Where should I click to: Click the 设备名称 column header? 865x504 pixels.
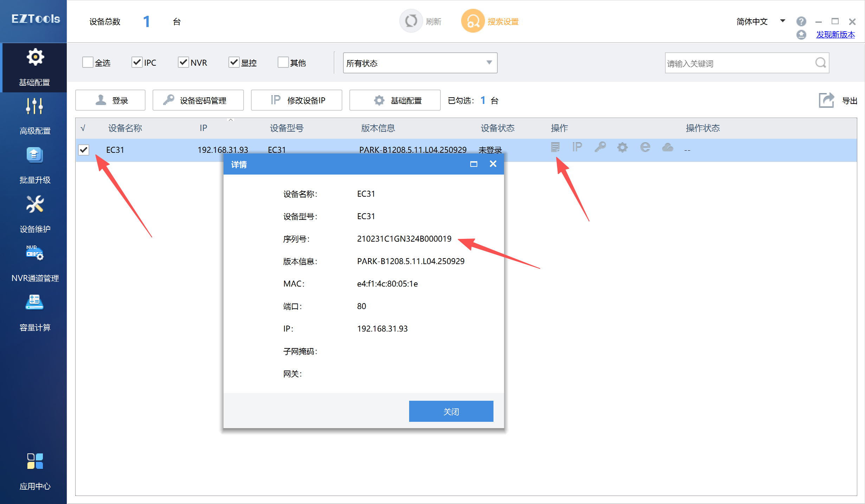pos(125,128)
